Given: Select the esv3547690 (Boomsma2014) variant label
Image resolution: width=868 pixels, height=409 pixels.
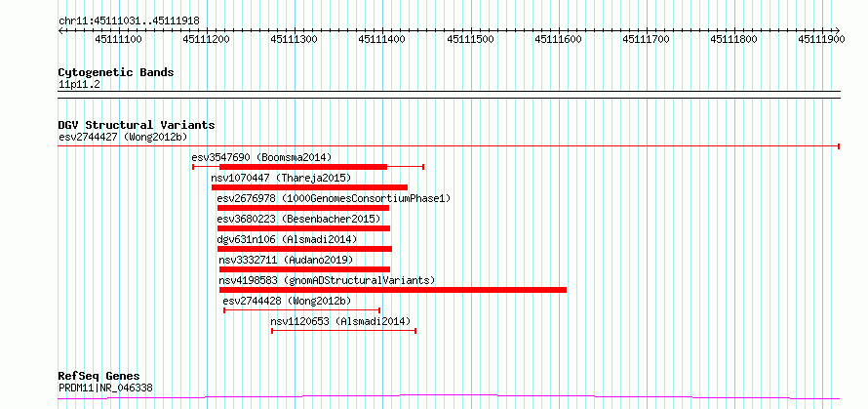Looking at the screenshot, I should (x=261, y=157).
